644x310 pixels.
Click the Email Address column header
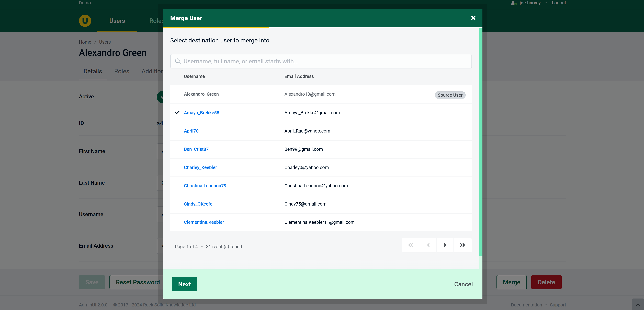coord(299,76)
